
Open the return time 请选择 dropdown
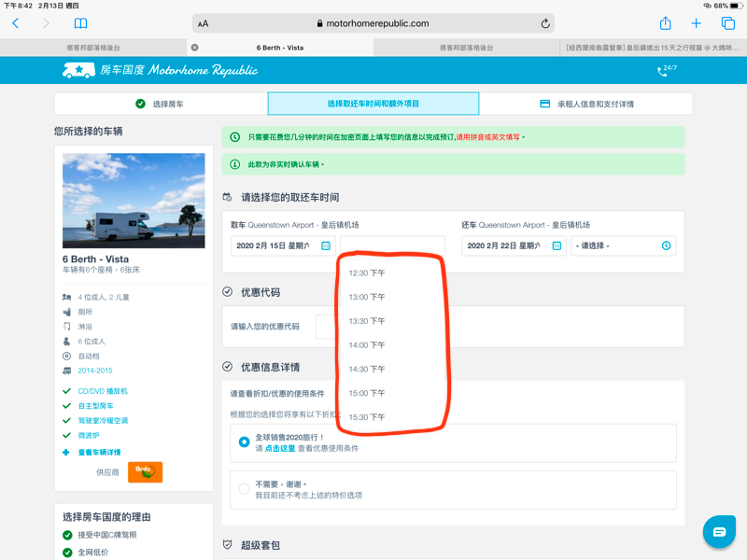click(x=623, y=245)
